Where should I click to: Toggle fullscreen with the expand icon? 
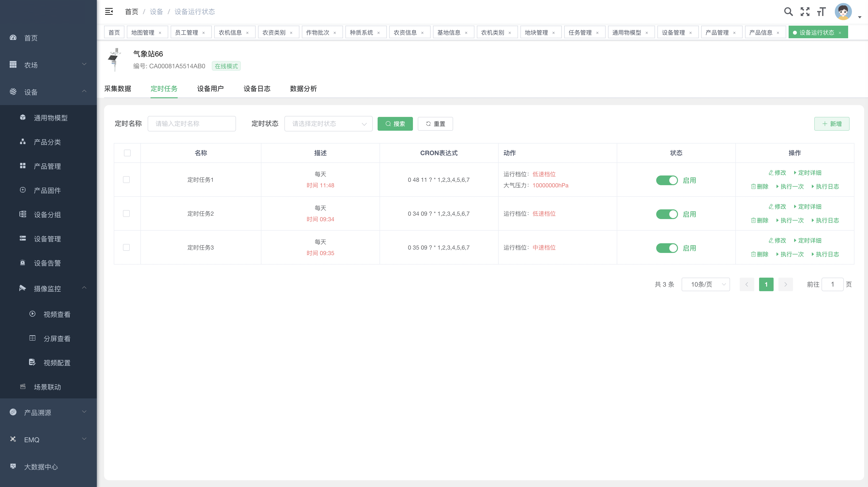[805, 12]
